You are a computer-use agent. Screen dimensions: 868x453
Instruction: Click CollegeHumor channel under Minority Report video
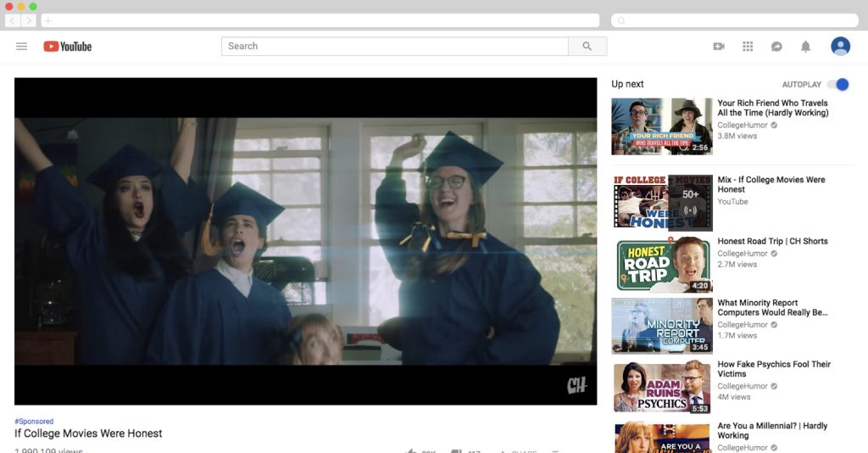743,325
